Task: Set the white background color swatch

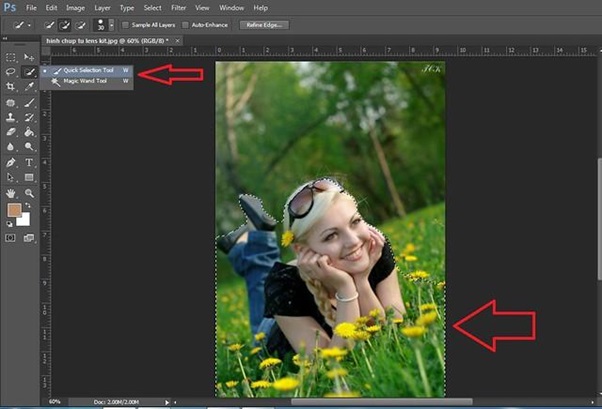Action: coord(24,220)
